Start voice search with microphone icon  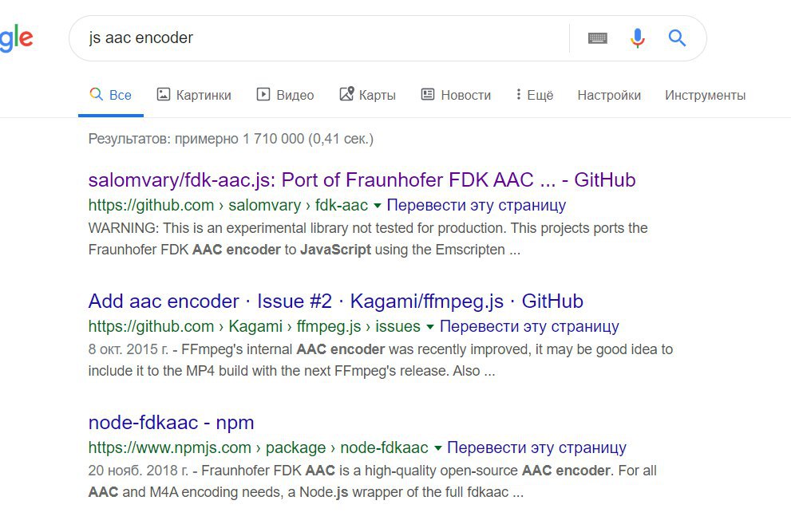point(638,37)
